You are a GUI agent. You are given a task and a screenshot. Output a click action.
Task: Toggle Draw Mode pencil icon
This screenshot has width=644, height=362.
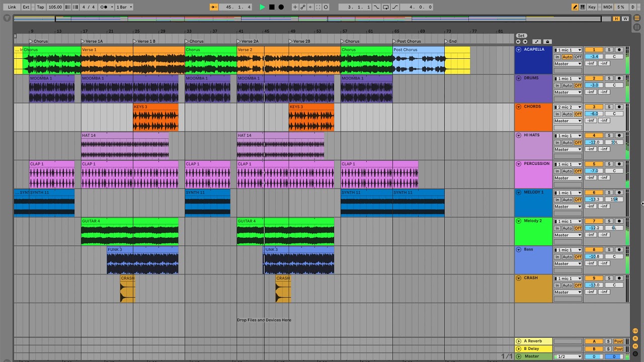575,7
